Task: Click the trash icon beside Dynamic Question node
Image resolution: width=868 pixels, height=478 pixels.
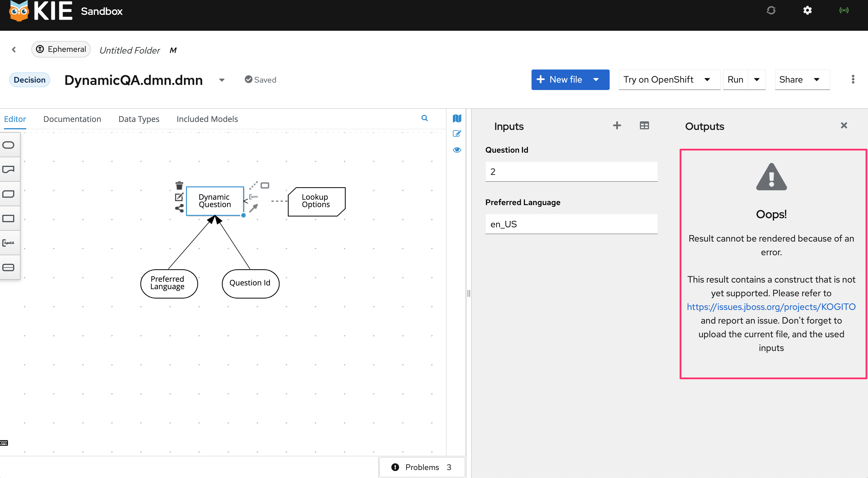Action: pos(179,185)
